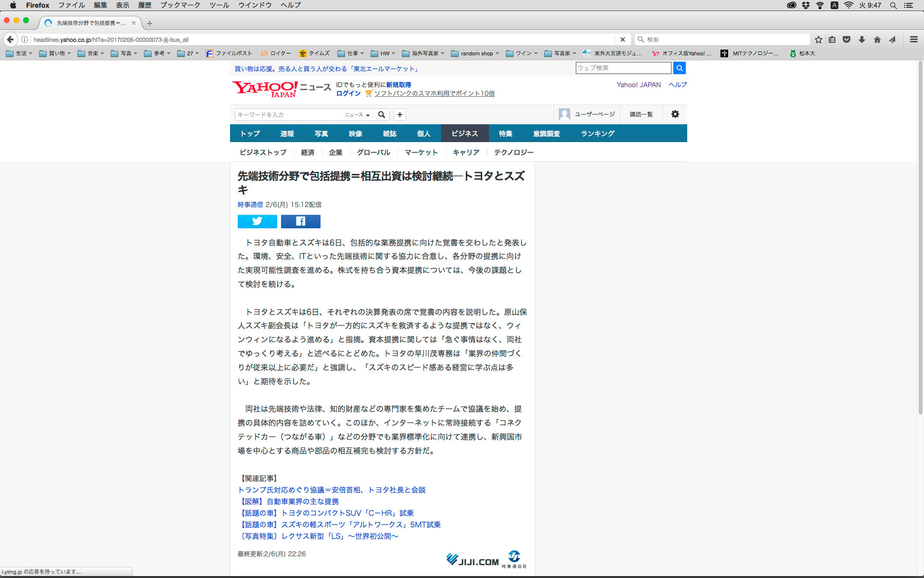Open the downloads arrow in toolbar
Image resolution: width=924 pixels, height=578 pixels.
tap(862, 39)
